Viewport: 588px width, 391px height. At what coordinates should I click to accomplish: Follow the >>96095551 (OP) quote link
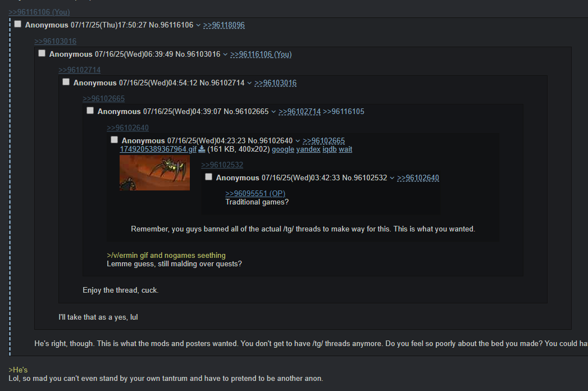point(255,194)
